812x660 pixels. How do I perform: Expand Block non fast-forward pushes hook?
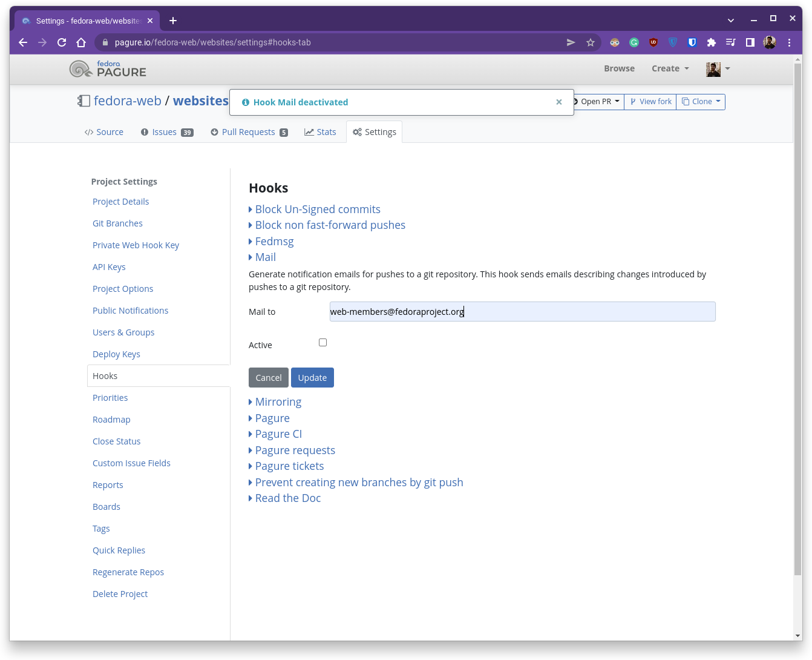pos(327,225)
